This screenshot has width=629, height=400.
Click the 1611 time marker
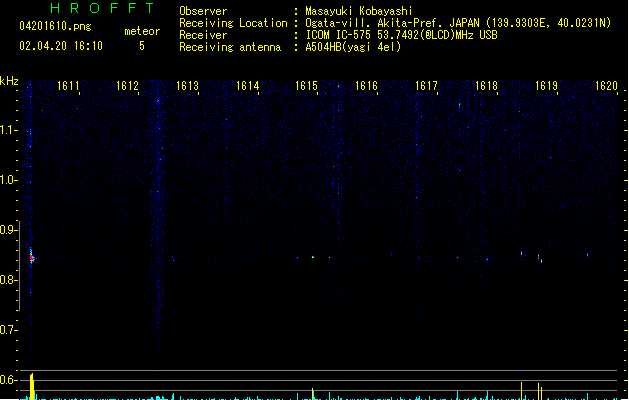click(x=68, y=86)
